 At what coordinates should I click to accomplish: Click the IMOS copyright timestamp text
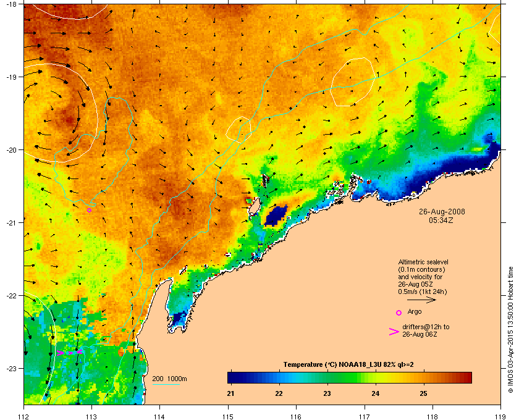click(510, 330)
